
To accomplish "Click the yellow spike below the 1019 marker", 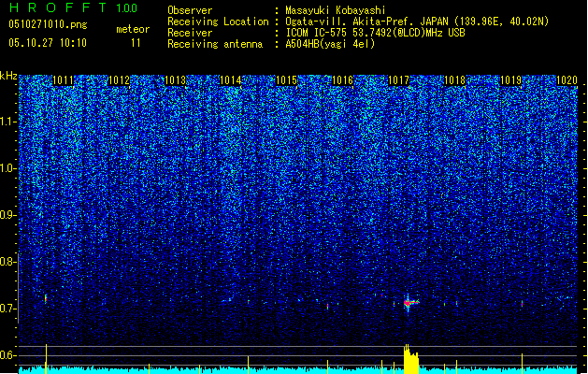I will pyautogui.click(x=522, y=363).
